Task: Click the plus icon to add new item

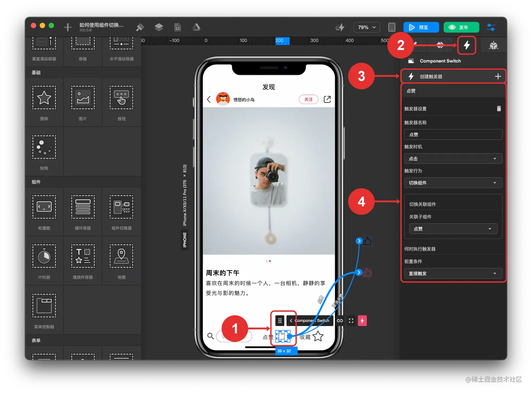Action: 68,27
